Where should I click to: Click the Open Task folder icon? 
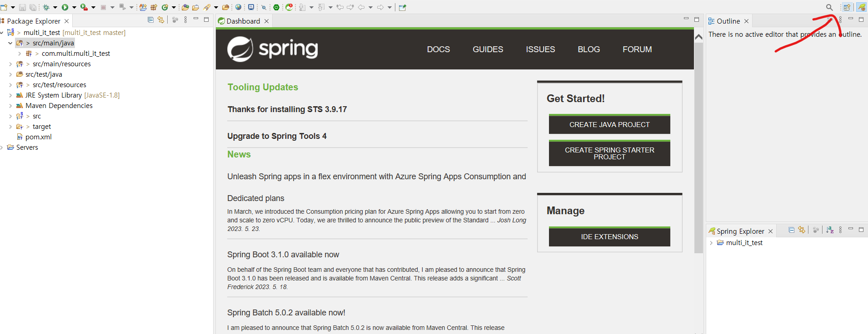click(195, 7)
